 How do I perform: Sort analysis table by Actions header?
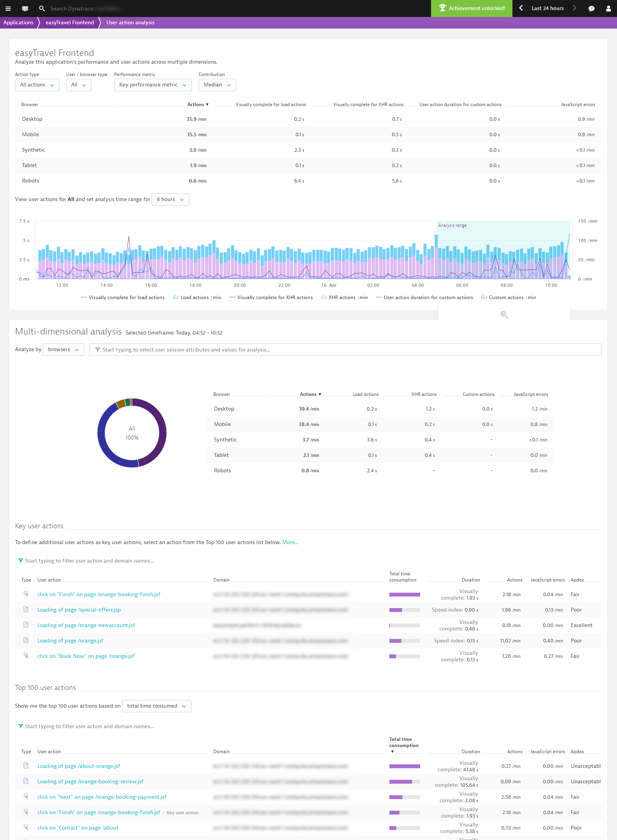(310, 394)
